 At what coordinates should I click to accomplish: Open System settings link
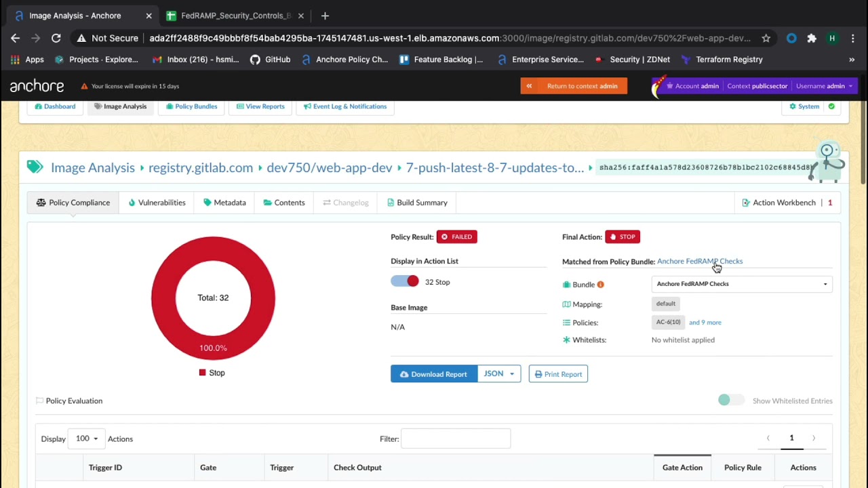(804, 106)
